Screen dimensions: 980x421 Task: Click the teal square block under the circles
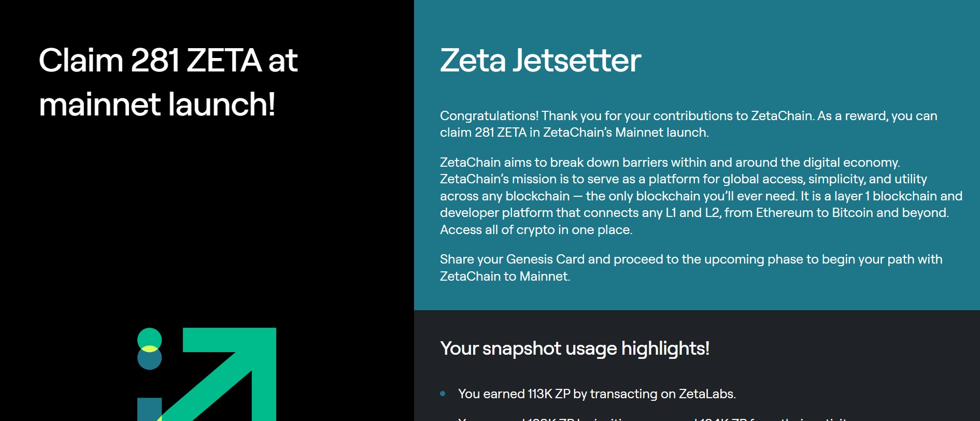tap(149, 409)
